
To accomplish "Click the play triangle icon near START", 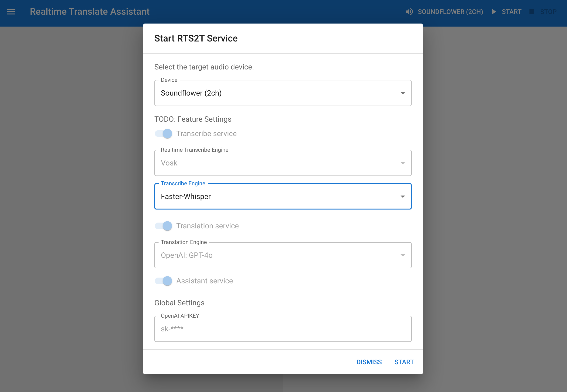I will 494,12.
